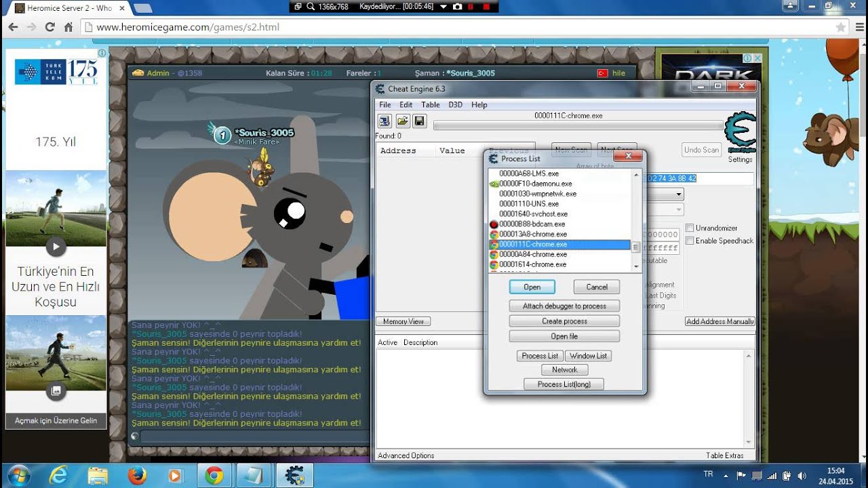The width and height of the screenshot is (868, 488).
Task: Switch to Chrome via the taskbar icon
Action: (x=214, y=476)
